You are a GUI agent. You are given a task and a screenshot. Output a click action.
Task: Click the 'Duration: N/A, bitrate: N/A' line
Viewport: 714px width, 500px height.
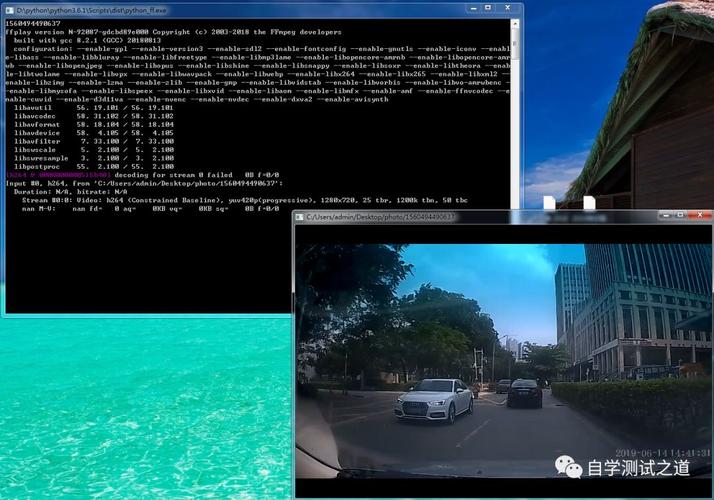click(x=70, y=192)
